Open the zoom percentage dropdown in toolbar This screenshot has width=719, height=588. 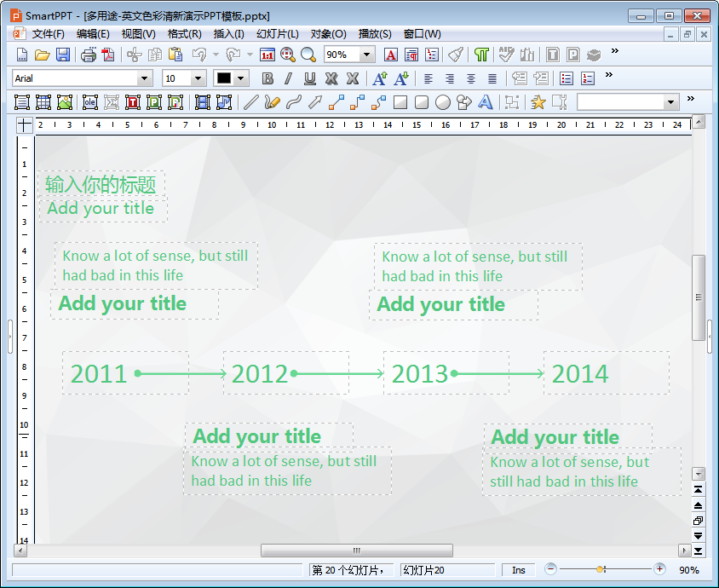(366, 55)
